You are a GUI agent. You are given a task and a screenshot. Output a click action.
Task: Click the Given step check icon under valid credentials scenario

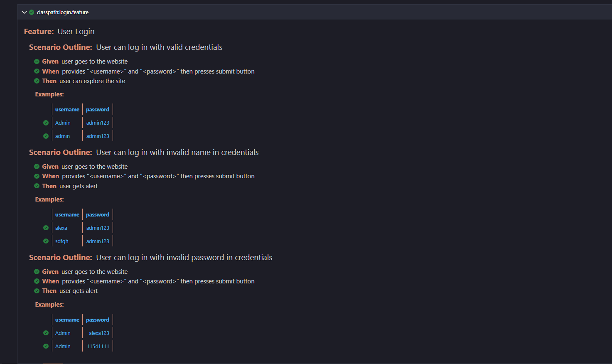coord(37,61)
